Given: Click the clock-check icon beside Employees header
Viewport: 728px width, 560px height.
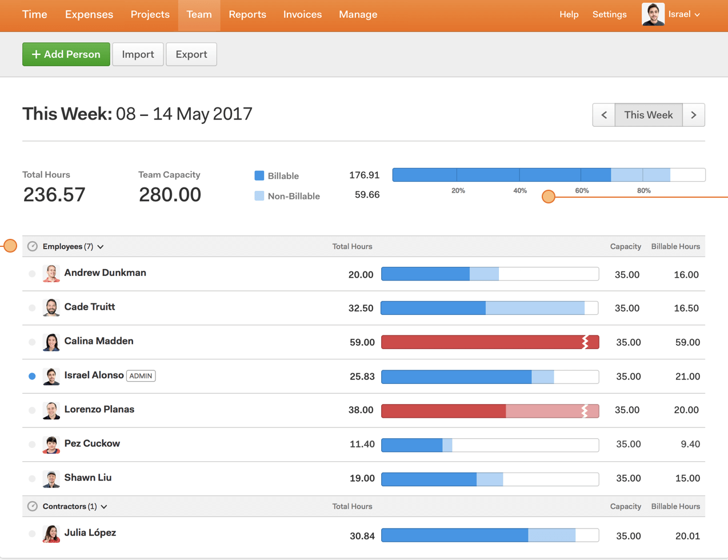Looking at the screenshot, I should coord(33,246).
